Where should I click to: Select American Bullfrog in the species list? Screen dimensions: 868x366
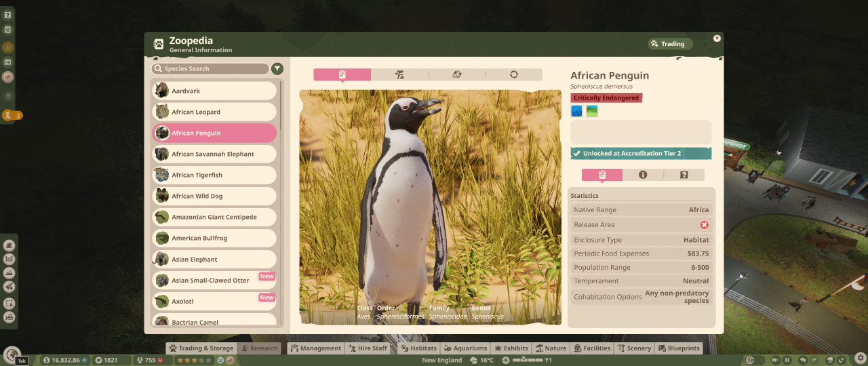click(x=214, y=238)
